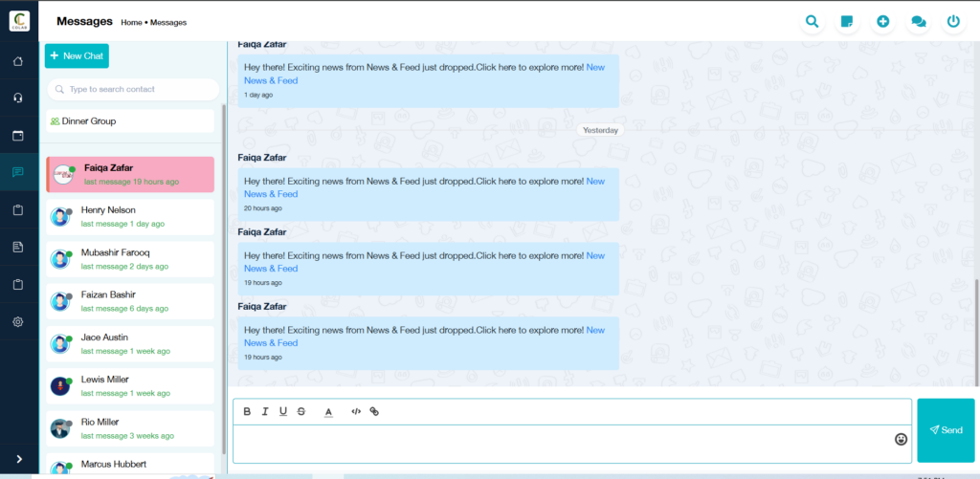Click the search contact input field

pos(133,89)
